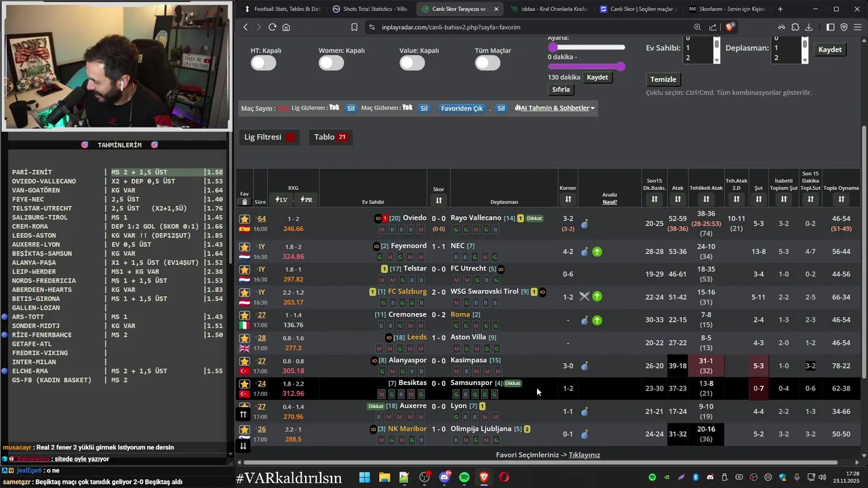Click the Cremonese row favorite star
This screenshot has height=488, width=868.
tap(245, 315)
